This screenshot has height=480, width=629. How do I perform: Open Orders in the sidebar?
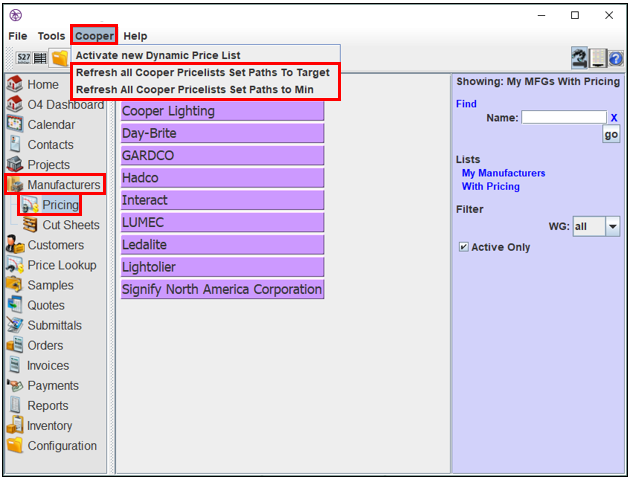click(x=35, y=345)
